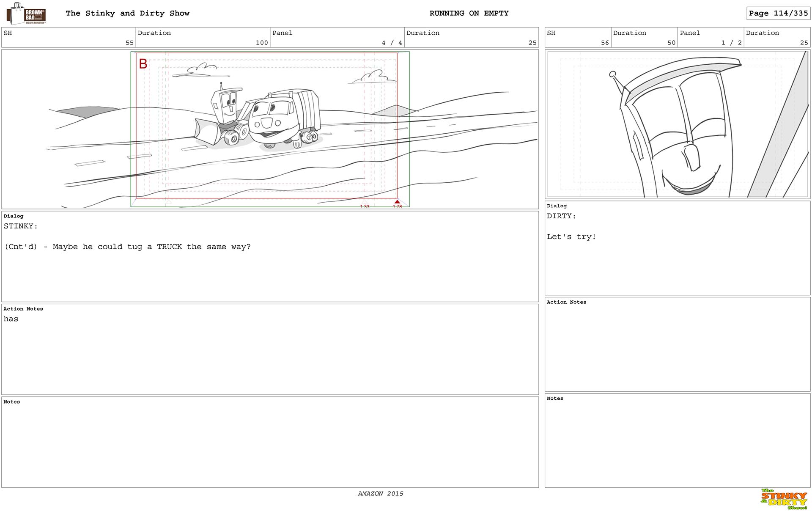Click the red 'B' camera frame label
Screen dimensions: 812x511
coord(143,64)
